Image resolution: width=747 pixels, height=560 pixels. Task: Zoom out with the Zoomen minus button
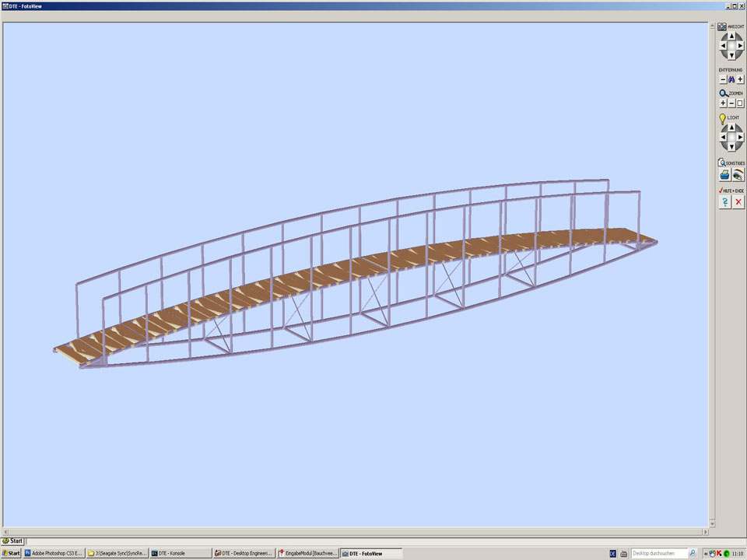tap(731, 103)
